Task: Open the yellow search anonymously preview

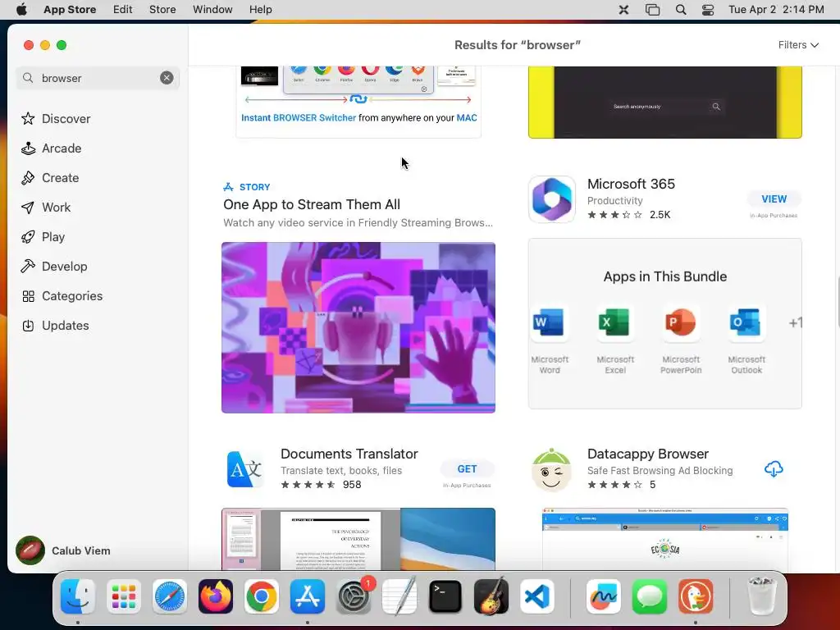Action: coord(664,103)
